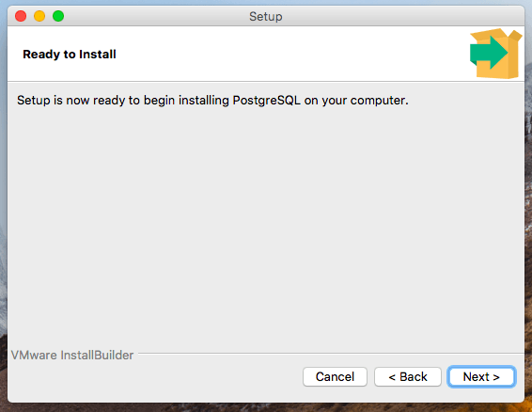The height and width of the screenshot is (412, 532).
Task: Click the Setup window title text
Action: [x=266, y=16]
